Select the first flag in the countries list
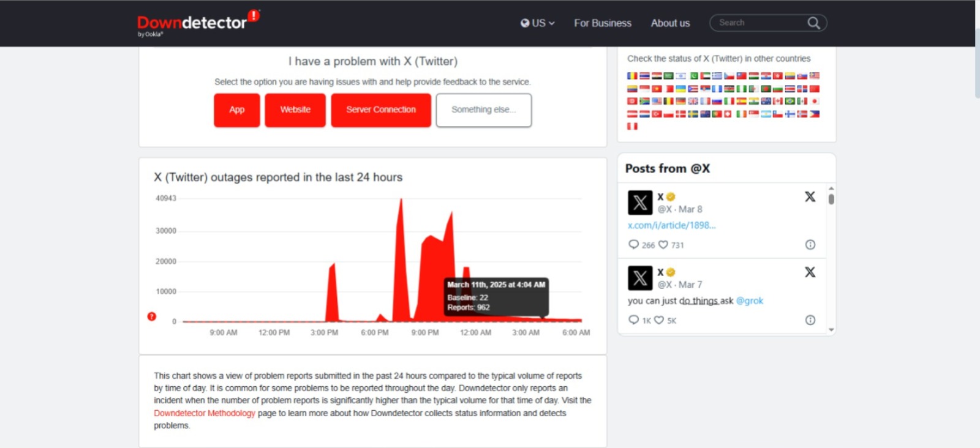The height and width of the screenshot is (448, 980). [632, 76]
